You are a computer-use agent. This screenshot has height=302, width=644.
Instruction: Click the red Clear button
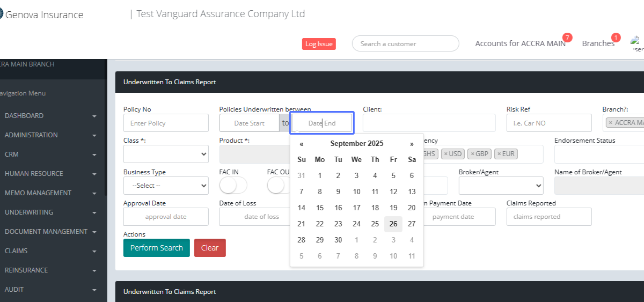click(x=210, y=248)
